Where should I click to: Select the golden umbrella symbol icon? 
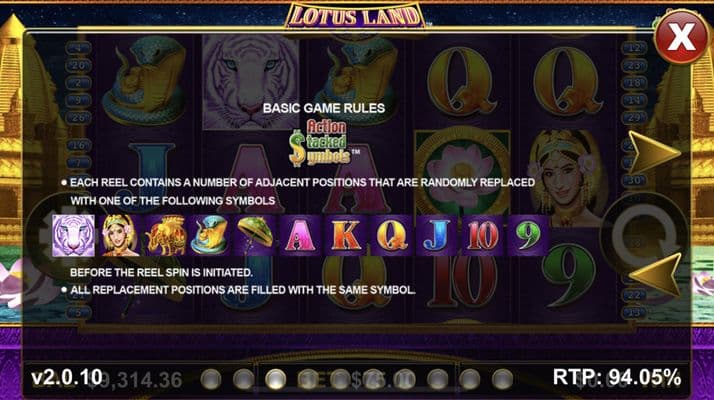[255, 236]
